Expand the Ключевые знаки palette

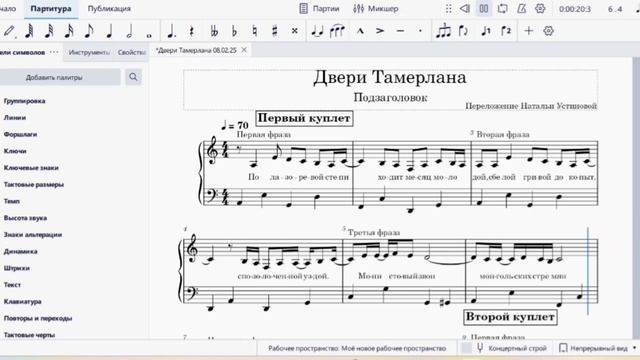[31, 168]
